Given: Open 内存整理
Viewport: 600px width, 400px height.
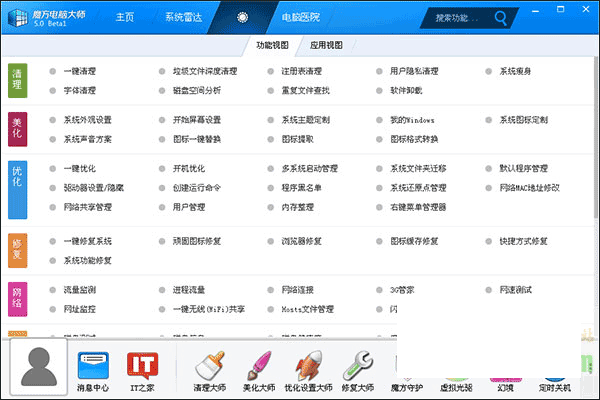Looking at the screenshot, I should click(297, 207).
